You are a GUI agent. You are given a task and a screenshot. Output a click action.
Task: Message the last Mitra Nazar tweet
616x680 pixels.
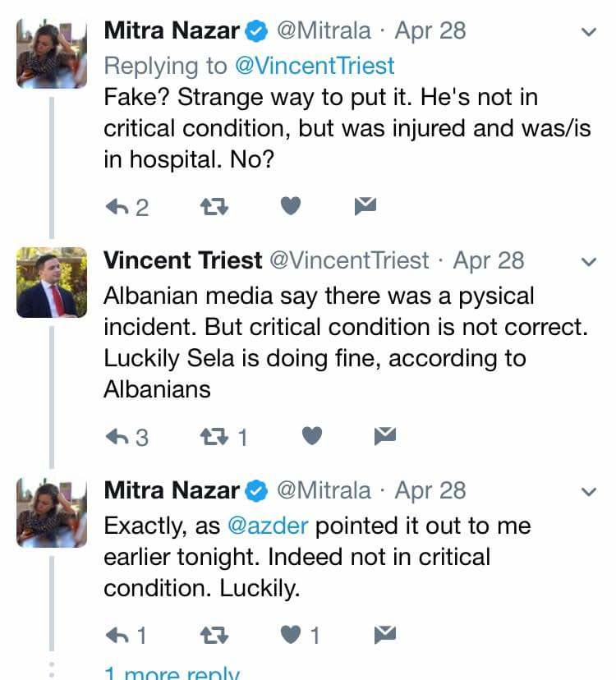point(384,634)
